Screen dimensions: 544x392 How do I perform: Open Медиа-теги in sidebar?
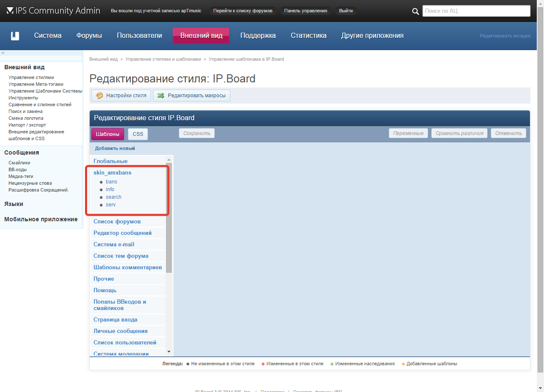(21, 176)
